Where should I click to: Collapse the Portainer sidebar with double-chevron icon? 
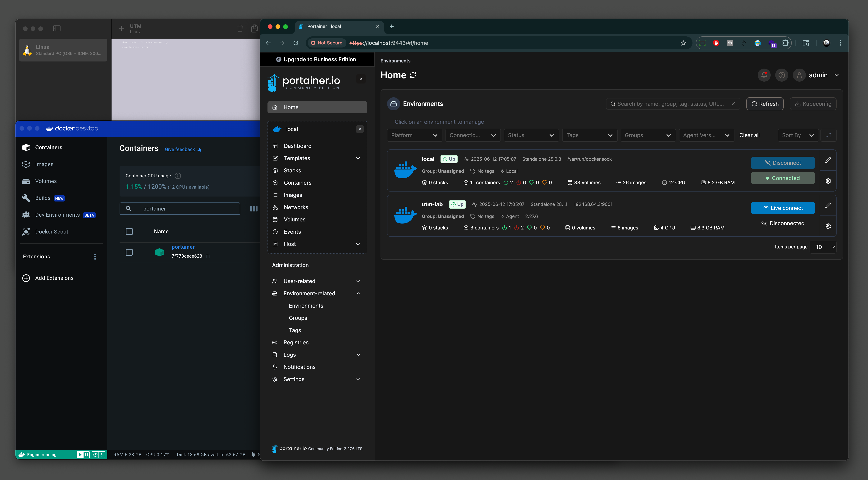click(x=361, y=79)
